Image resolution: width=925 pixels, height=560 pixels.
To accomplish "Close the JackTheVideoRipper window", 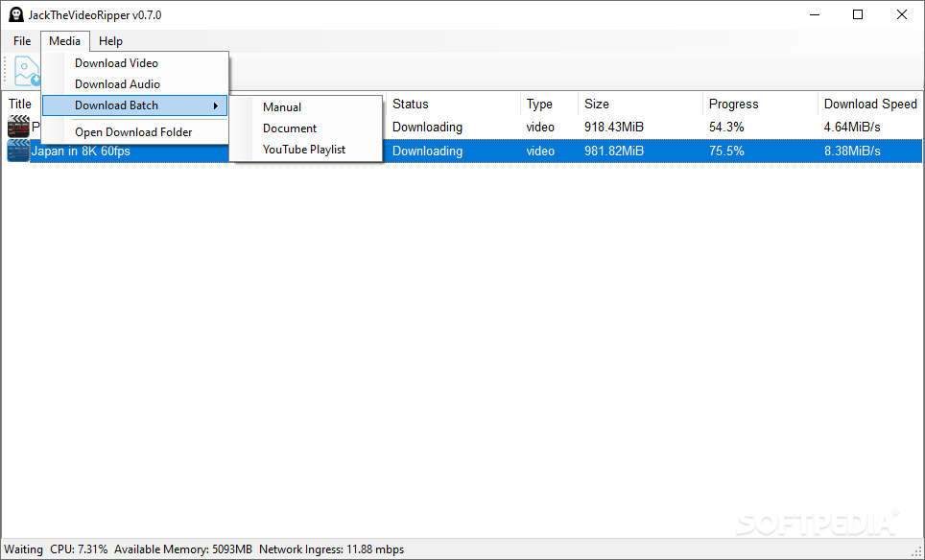I will pos(901,14).
